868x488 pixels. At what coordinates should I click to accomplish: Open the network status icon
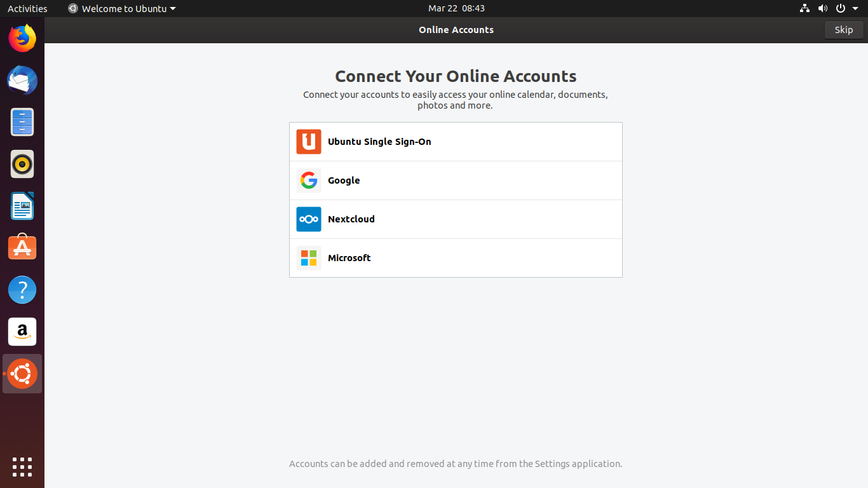coord(804,8)
